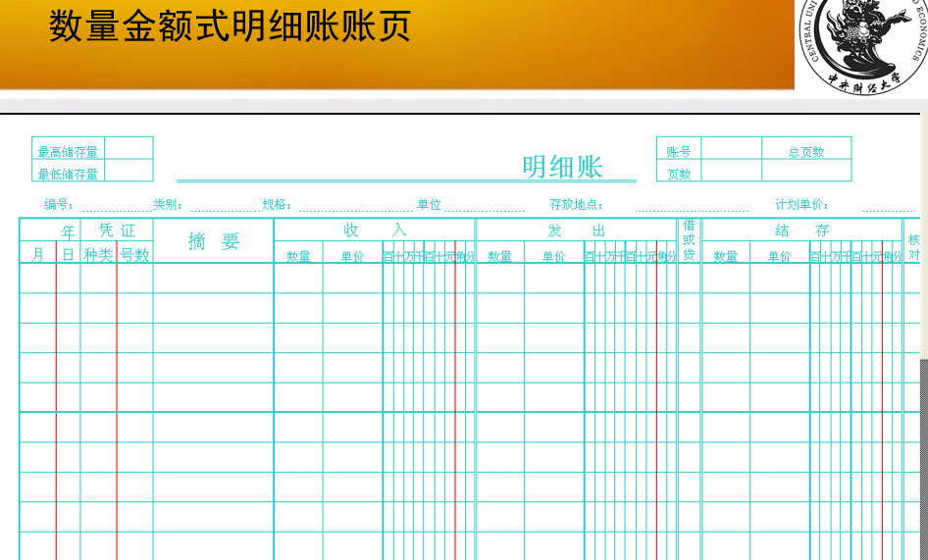928x560 pixels.
Task: Click the 规格 field label
Action: point(277,205)
